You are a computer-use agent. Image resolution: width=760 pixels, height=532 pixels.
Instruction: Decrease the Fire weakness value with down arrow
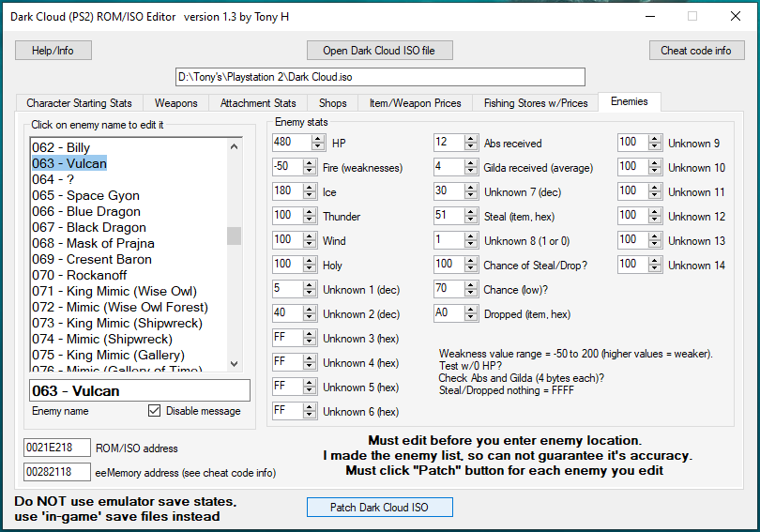coord(316,172)
